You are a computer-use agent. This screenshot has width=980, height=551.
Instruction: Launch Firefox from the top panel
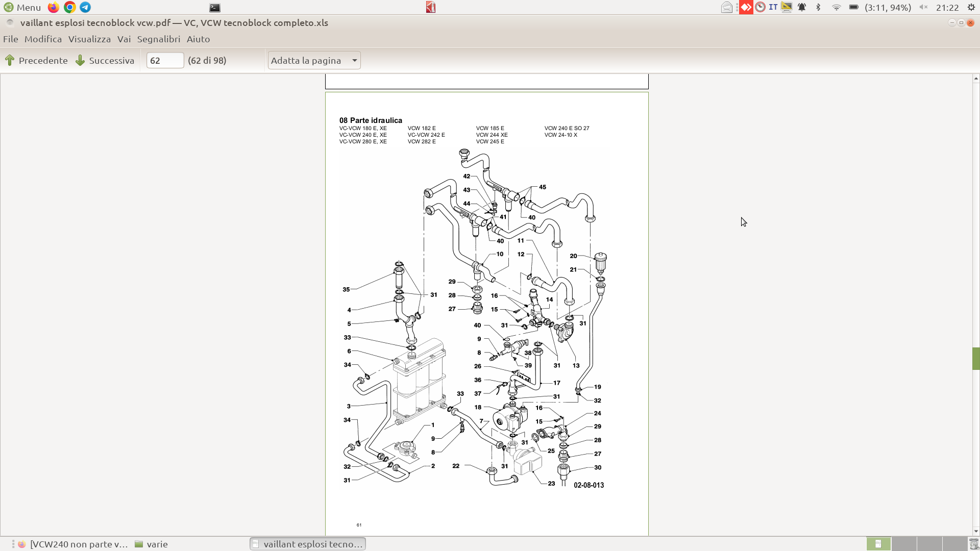(x=53, y=7)
